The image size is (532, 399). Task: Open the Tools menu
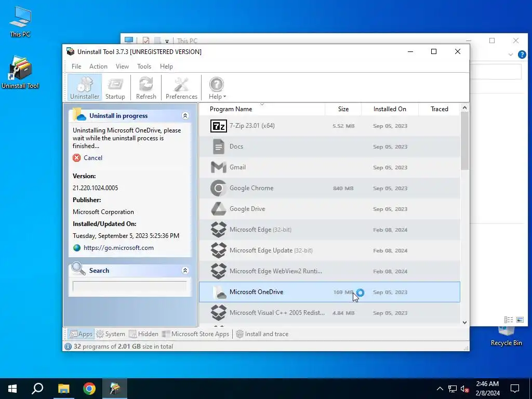144,66
